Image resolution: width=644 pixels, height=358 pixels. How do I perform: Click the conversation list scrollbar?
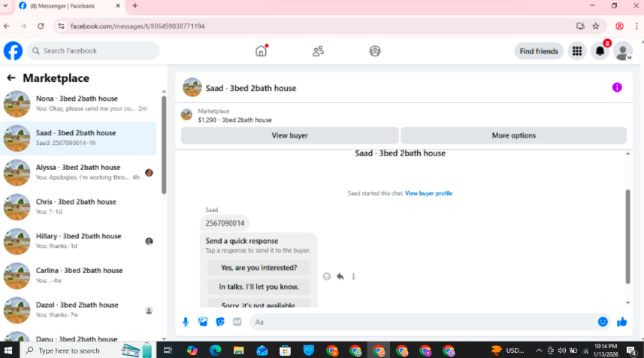tap(164, 144)
